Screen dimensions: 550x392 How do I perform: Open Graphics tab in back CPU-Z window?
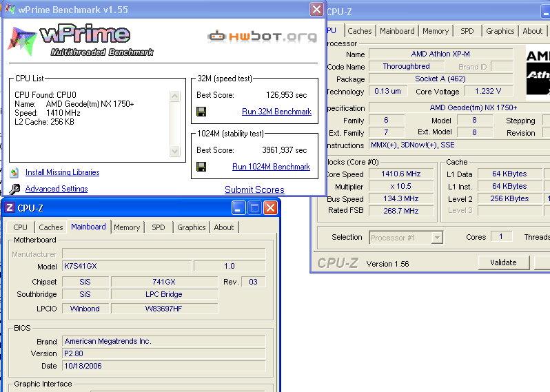(500, 31)
